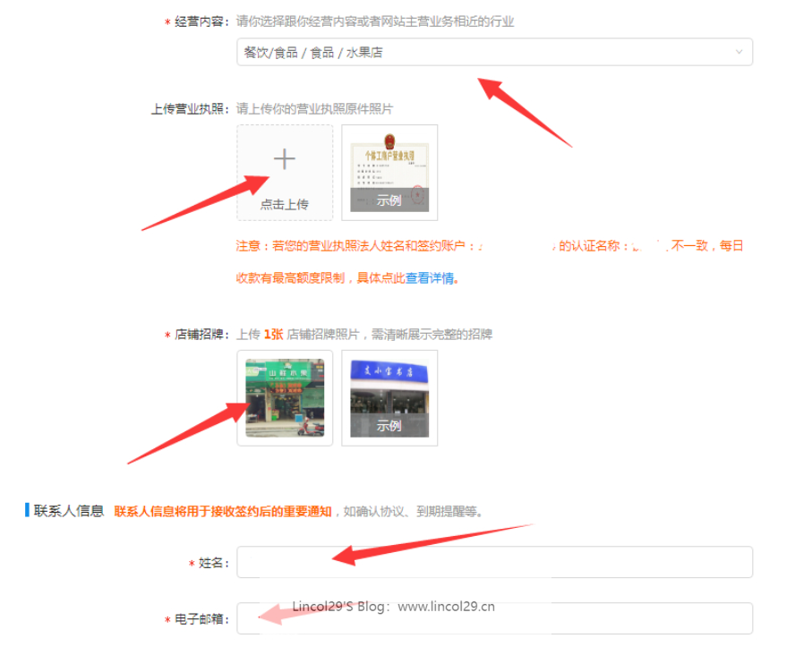Click the 电子邮箱 field label
This screenshot has height=655, width=812.
click(202, 619)
